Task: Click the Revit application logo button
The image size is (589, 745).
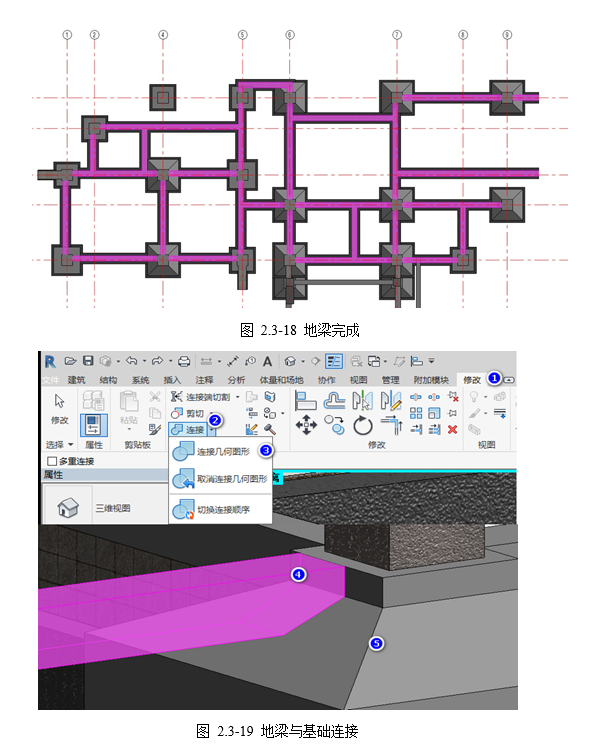Action: click(50, 362)
